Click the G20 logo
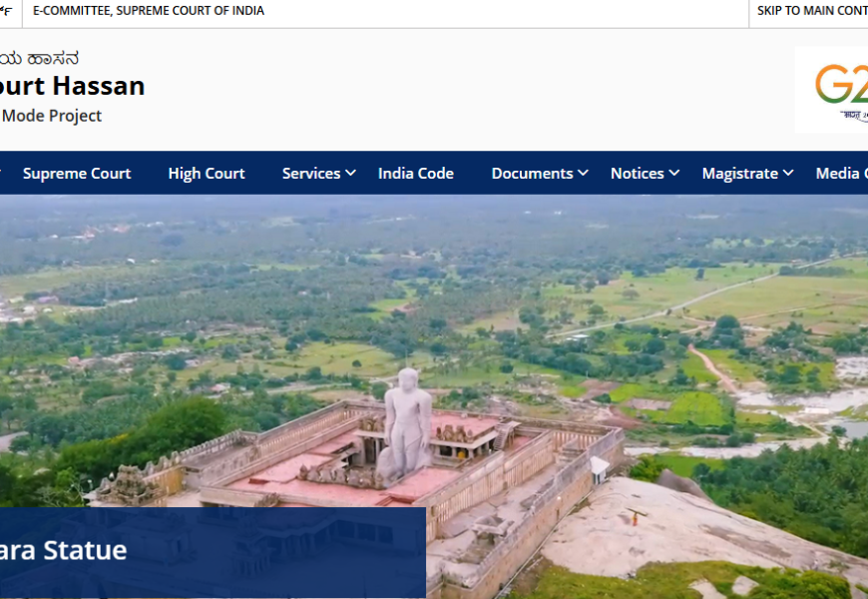868x599 pixels. tap(838, 88)
